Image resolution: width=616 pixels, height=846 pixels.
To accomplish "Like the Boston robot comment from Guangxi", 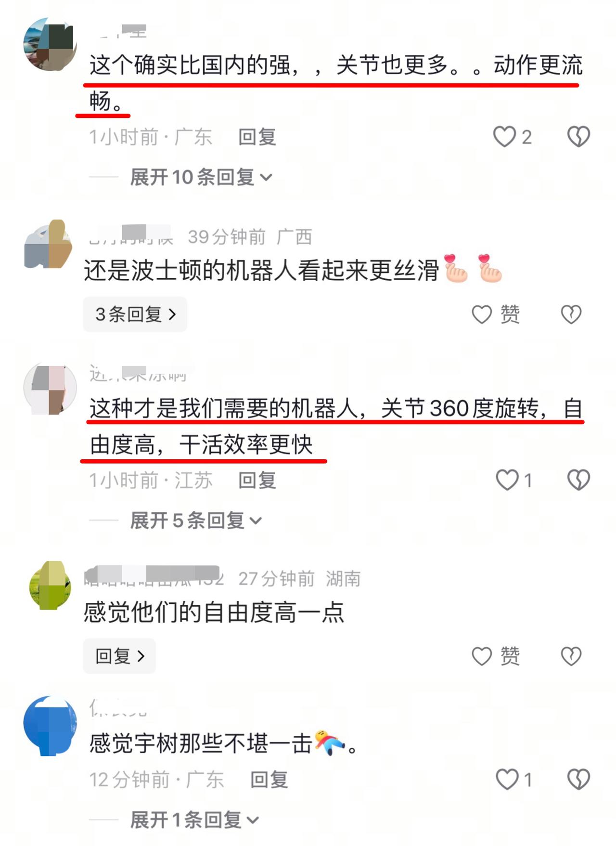I will (x=482, y=314).
